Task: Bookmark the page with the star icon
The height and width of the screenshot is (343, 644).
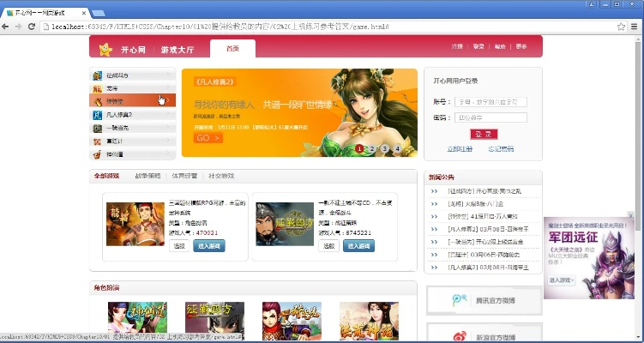Action: click(621, 27)
